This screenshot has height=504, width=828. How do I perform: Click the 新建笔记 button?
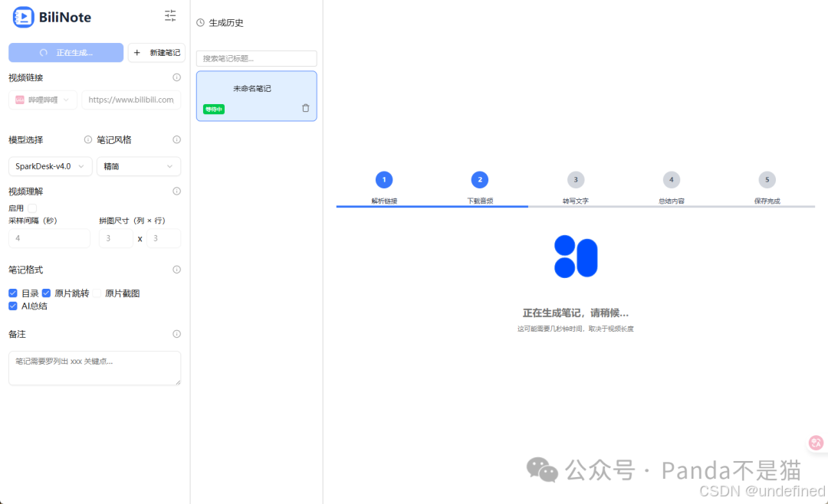tap(156, 53)
